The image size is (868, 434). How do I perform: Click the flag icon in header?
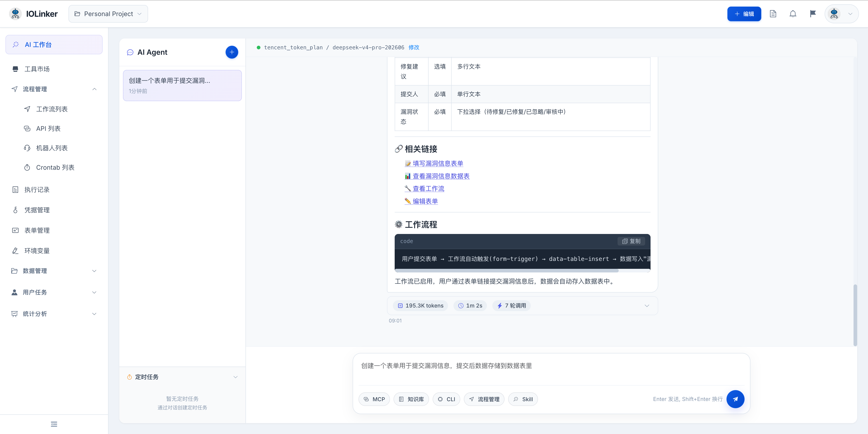tap(813, 14)
